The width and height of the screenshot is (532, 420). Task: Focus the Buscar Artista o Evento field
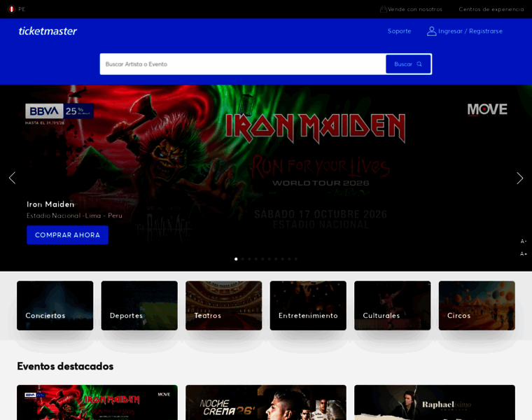tap(243, 64)
